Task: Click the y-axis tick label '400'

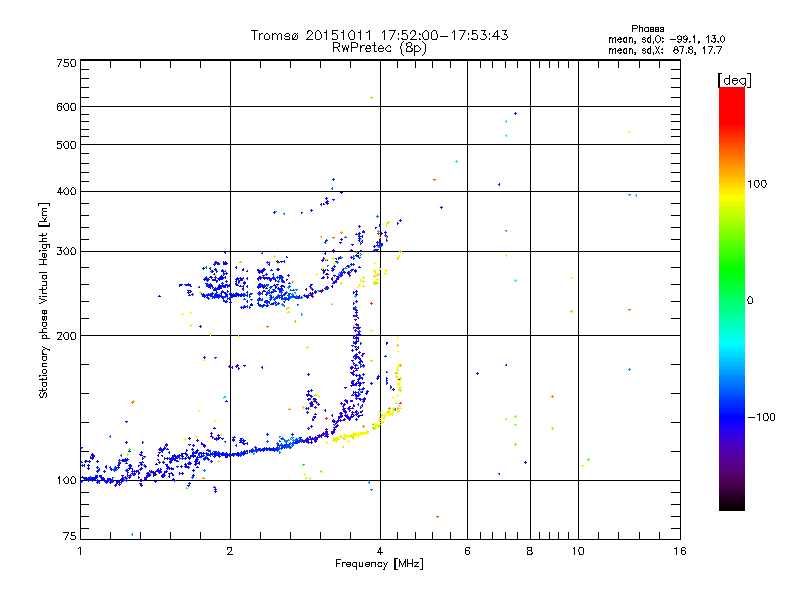Action: tap(66, 191)
